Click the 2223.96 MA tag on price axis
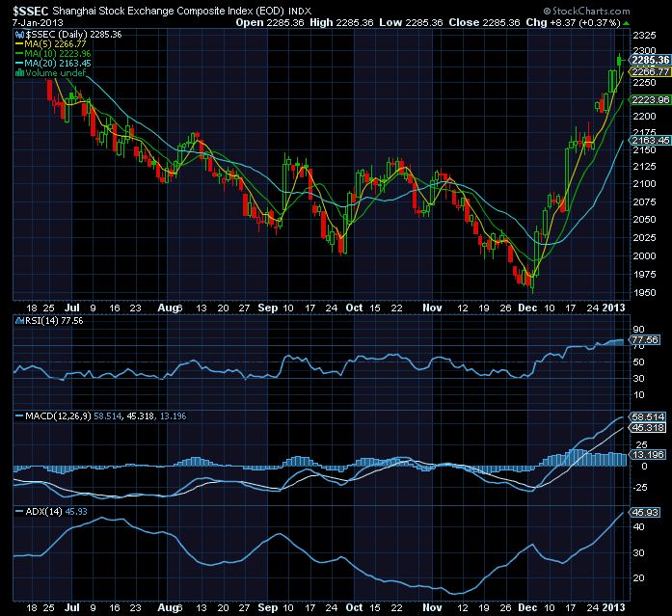Screen dimensions: 672x616 click(651, 100)
